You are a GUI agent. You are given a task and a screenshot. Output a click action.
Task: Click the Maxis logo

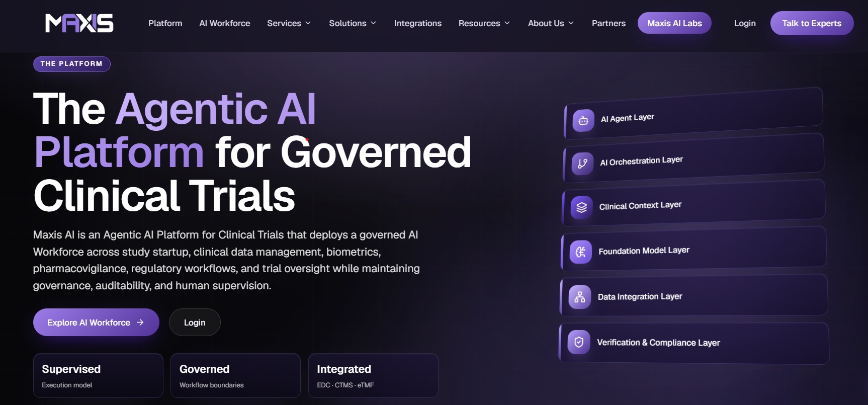pos(79,23)
